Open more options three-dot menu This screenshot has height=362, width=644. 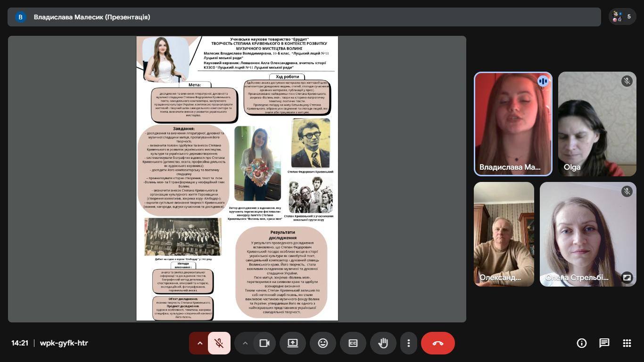point(408,343)
